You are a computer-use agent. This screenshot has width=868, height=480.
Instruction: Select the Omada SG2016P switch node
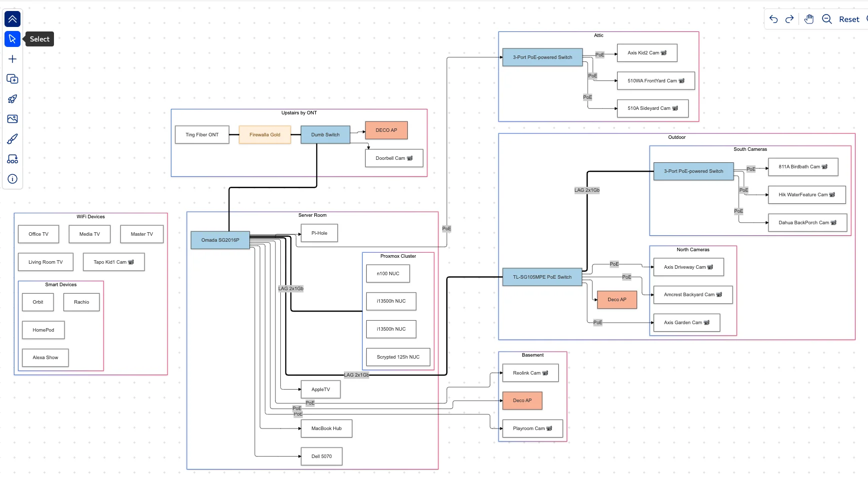tap(220, 240)
